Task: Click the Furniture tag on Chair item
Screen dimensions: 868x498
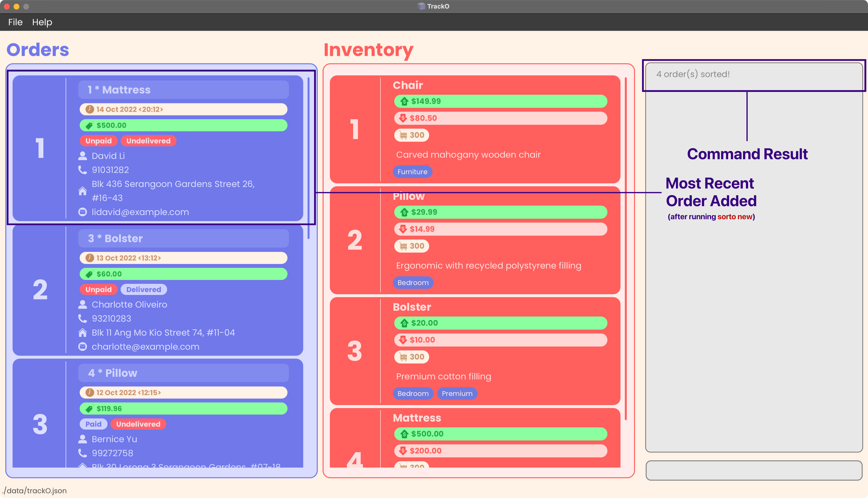Action: click(412, 172)
